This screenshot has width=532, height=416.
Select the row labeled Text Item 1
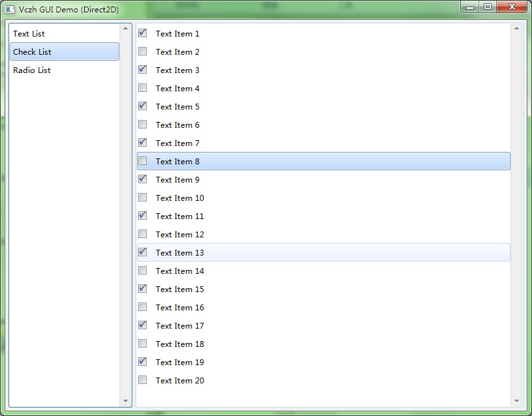(323, 34)
